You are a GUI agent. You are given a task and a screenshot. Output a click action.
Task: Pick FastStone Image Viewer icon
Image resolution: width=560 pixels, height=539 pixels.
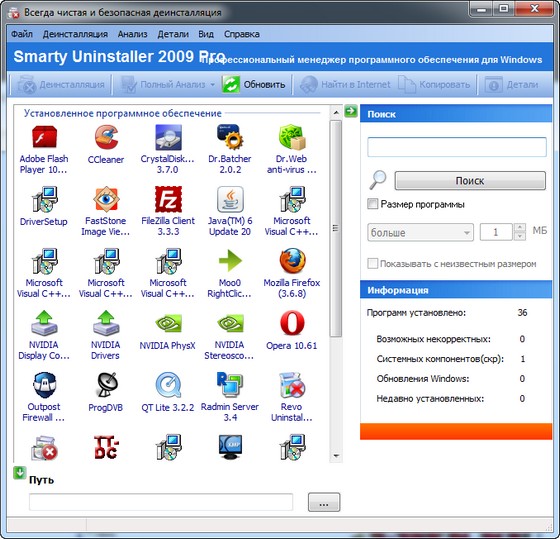106,199
